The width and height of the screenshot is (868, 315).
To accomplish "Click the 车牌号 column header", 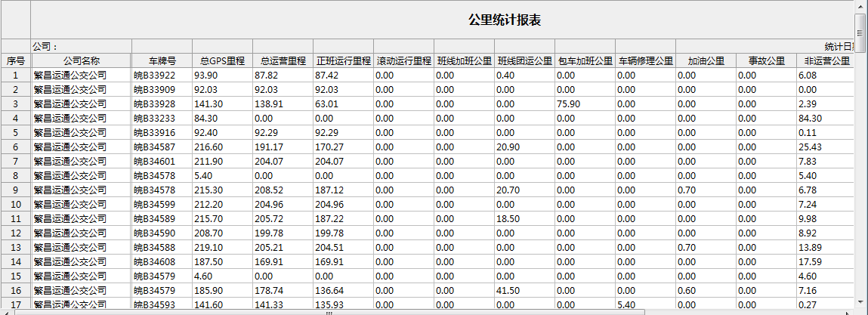I will point(162,60).
